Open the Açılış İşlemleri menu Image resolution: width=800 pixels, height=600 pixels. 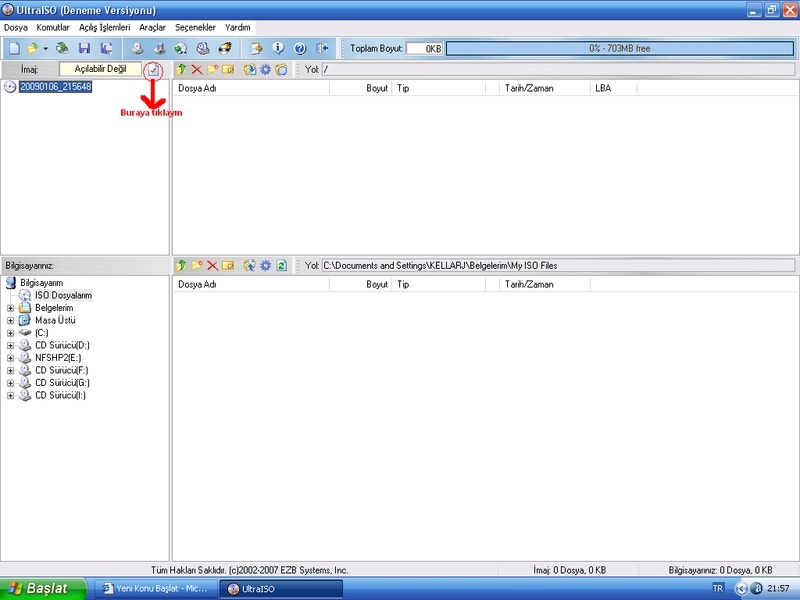tap(105, 28)
